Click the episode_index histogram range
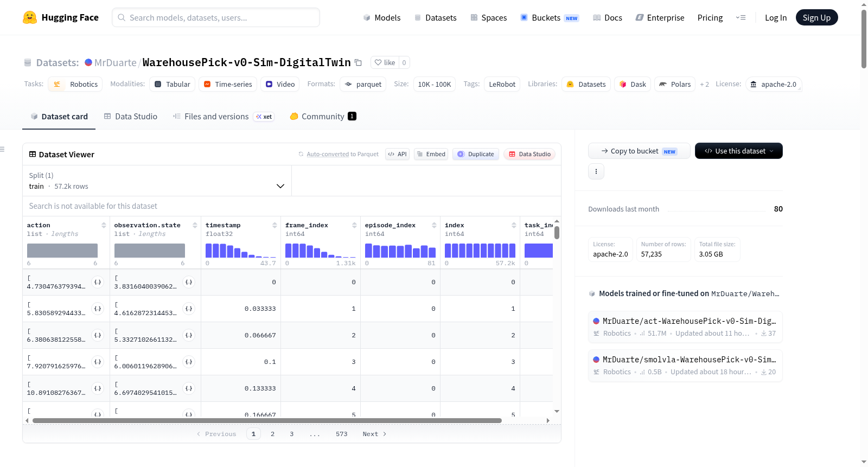Image resolution: width=868 pixels, height=467 pixels. coord(400,251)
